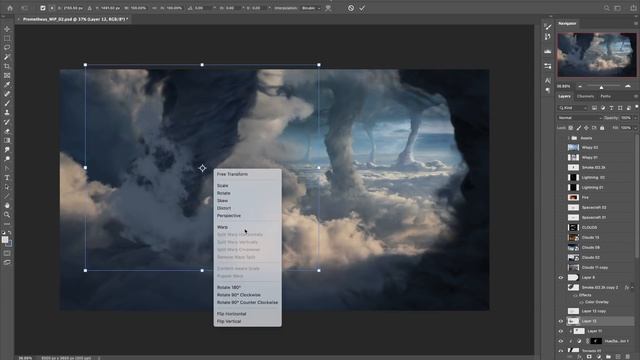640x360 pixels.
Task: Open the brush settings panel icon
Action: coord(548,27)
